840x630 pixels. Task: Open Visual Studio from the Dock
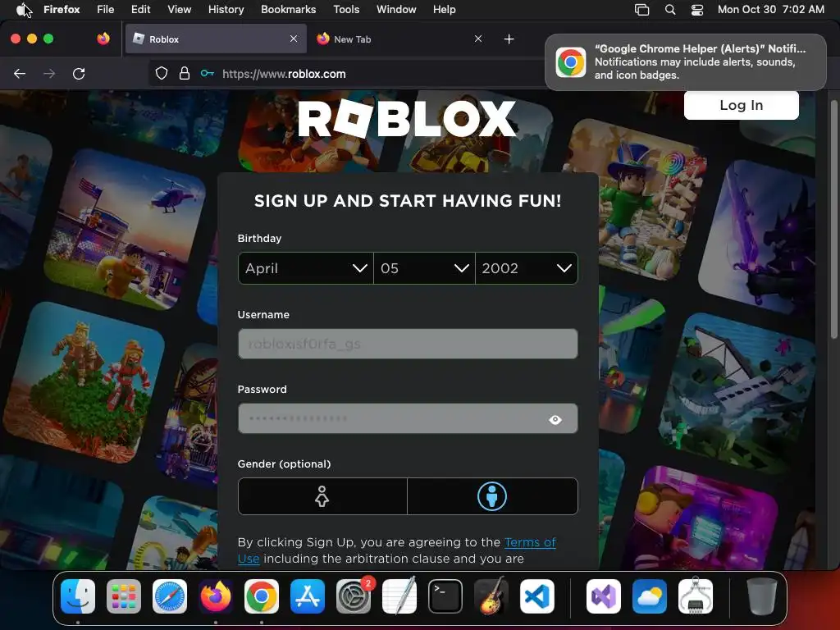pos(603,596)
